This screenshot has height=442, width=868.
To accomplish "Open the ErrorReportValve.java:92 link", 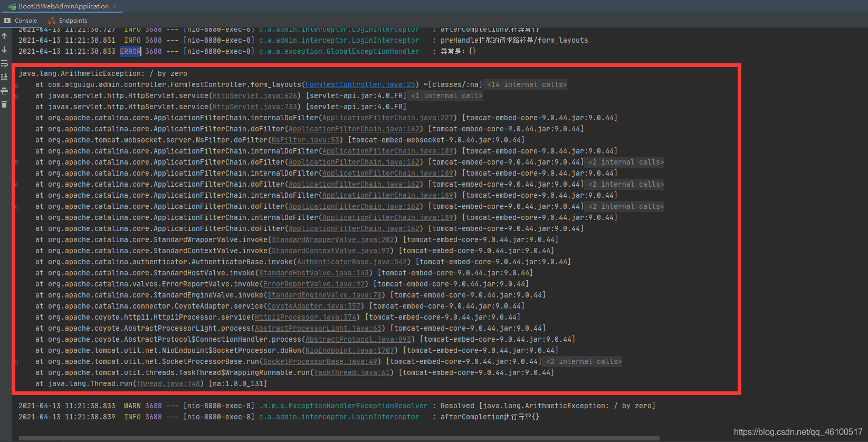I will (x=314, y=284).
